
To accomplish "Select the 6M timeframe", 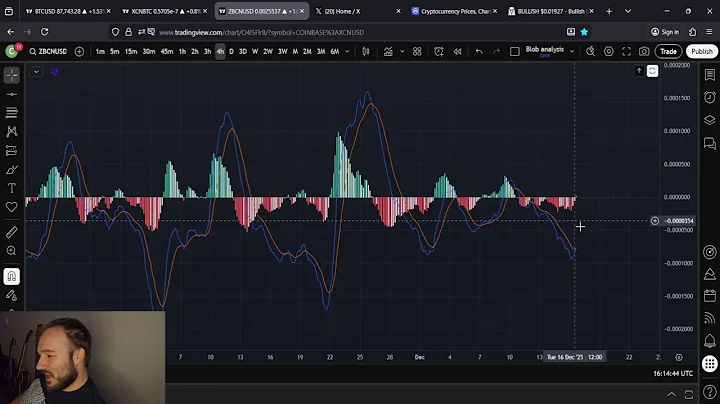I will tap(335, 51).
